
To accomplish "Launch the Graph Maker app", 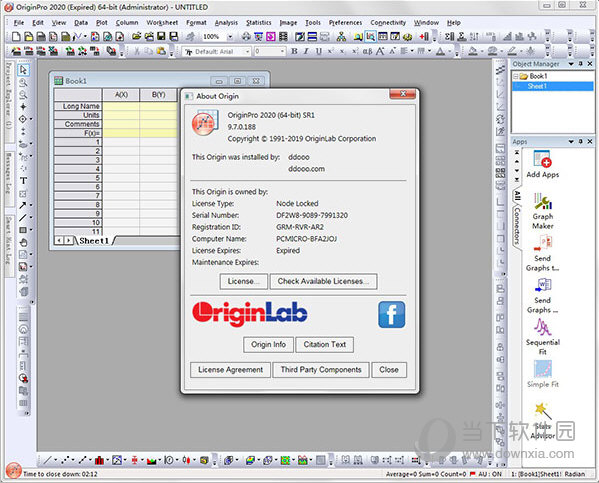I will click(x=542, y=211).
